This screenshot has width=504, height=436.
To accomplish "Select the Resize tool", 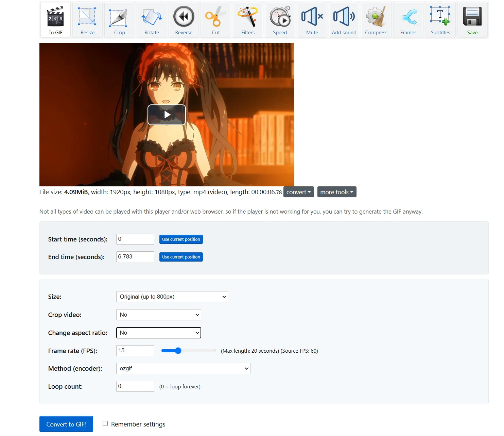I will pos(87,20).
